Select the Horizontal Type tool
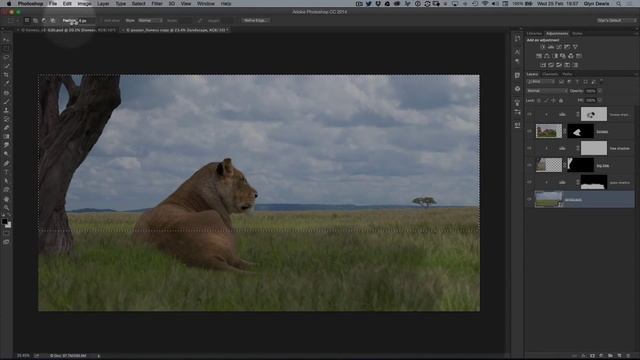640x360 pixels. point(6,172)
